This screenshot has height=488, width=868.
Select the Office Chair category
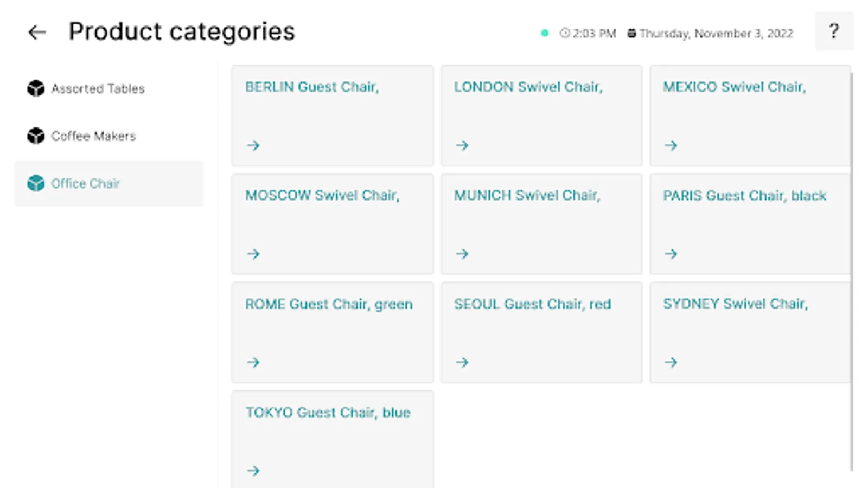pos(86,183)
